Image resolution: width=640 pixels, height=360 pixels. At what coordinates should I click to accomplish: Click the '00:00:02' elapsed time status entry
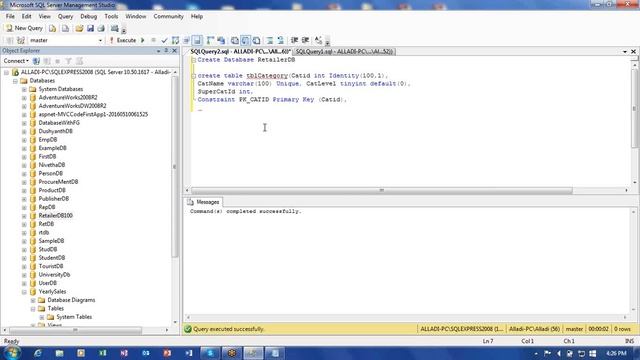coord(598,329)
